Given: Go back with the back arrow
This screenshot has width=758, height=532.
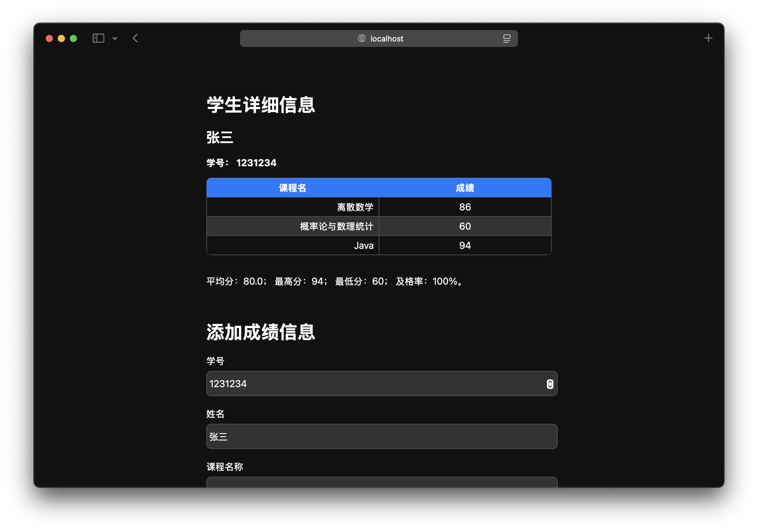Looking at the screenshot, I should [135, 38].
